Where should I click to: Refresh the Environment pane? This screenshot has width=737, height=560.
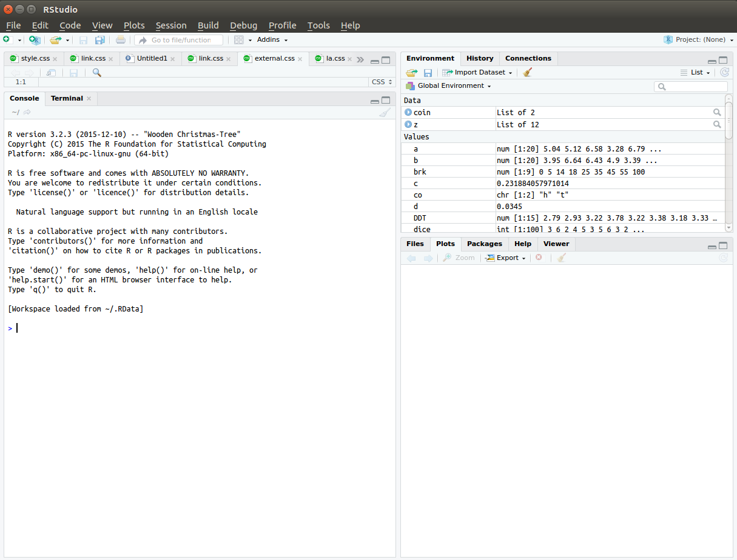click(x=724, y=73)
